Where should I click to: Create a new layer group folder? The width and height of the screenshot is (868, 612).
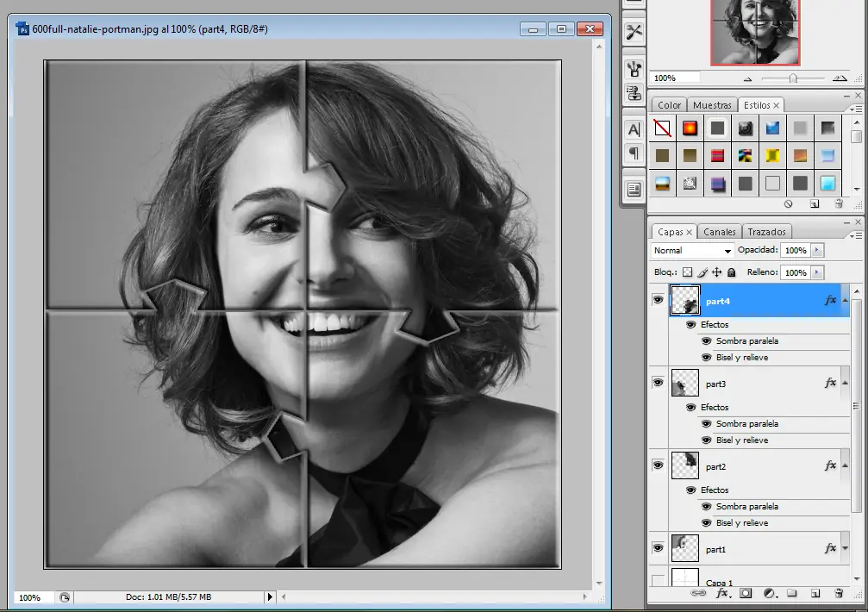(x=790, y=594)
